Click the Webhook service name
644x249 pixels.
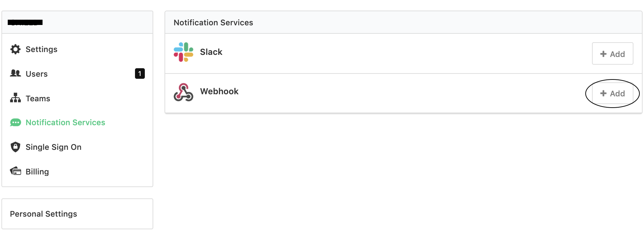(219, 91)
